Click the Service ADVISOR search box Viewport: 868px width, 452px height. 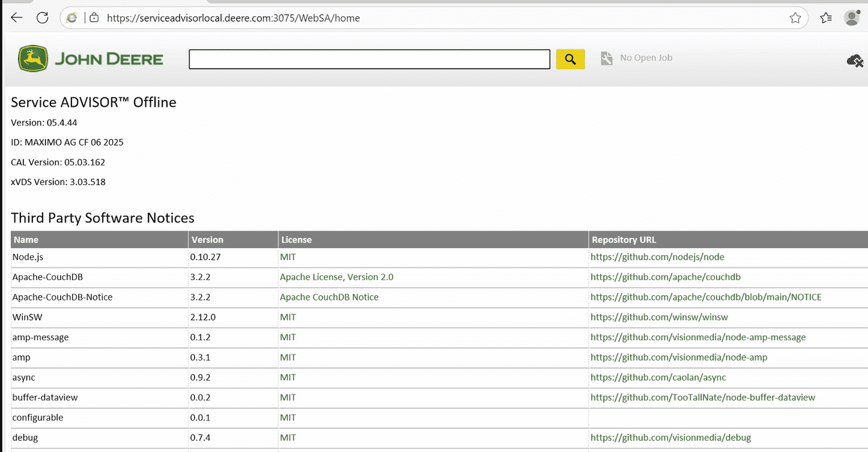(369, 59)
